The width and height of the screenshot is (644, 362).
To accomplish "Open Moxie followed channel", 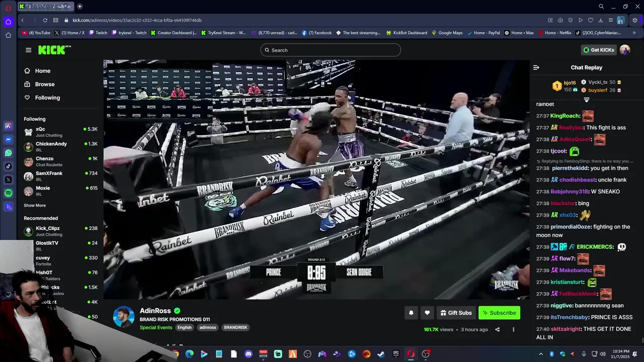I will tap(60, 191).
